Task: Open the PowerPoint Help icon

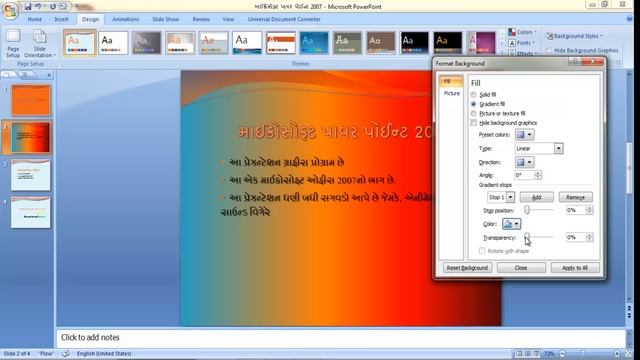Action: click(629, 19)
